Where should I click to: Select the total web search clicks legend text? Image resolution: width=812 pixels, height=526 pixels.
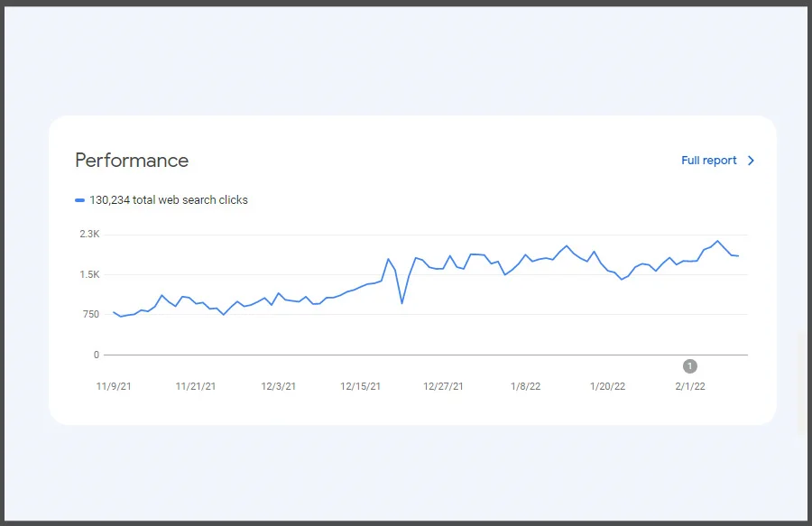pos(169,200)
